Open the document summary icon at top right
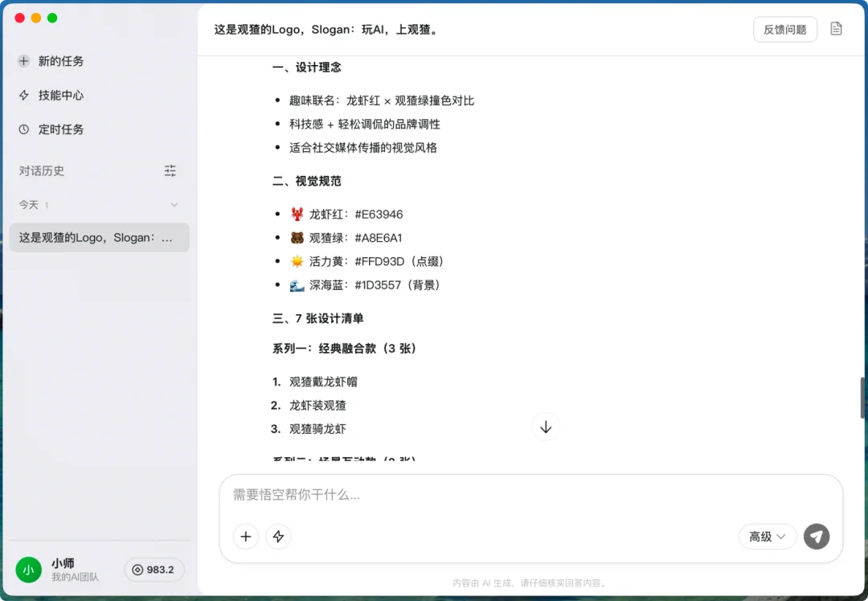868x601 pixels. coord(836,29)
